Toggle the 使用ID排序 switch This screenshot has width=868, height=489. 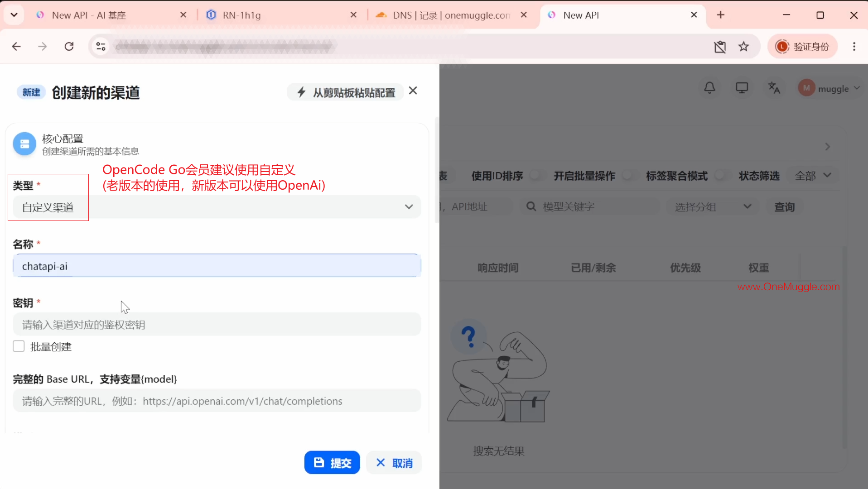tap(537, 176)
